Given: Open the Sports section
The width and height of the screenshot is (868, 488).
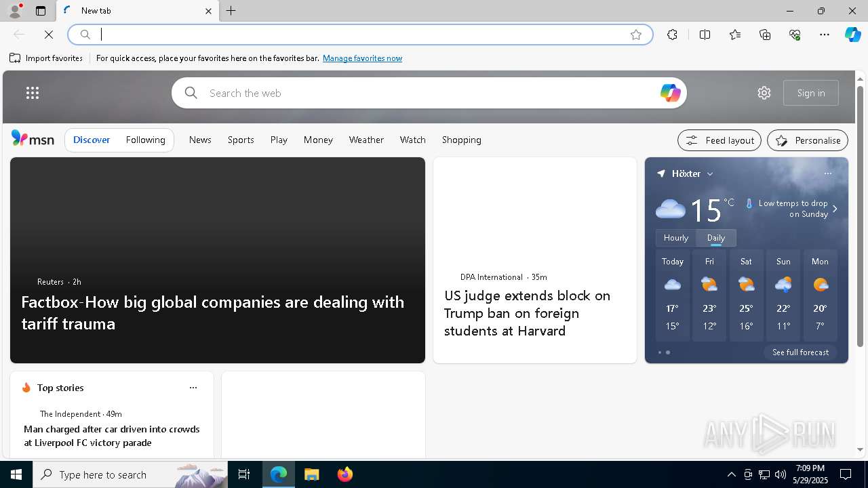Looking at the screenshot, I should coord(241,140).
